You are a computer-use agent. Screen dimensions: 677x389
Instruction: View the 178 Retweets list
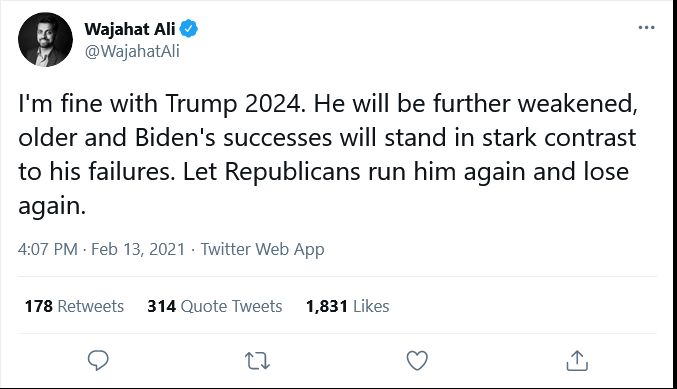coord(74,306)
